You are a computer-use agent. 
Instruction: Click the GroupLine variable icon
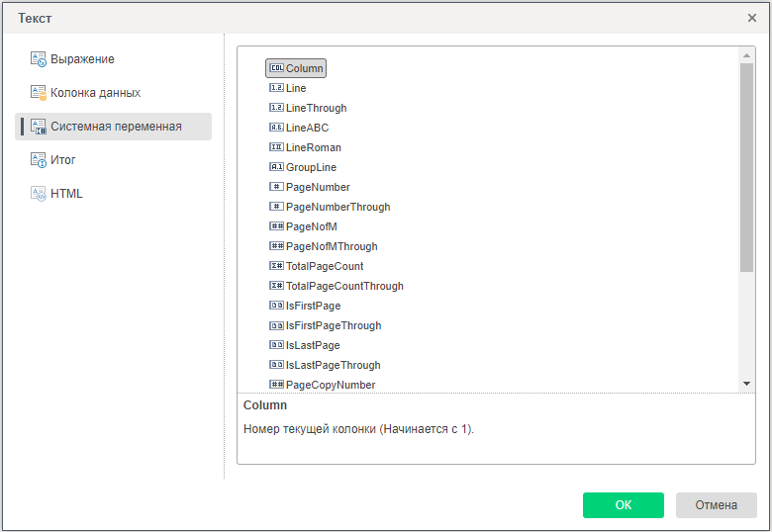point(276,167)
